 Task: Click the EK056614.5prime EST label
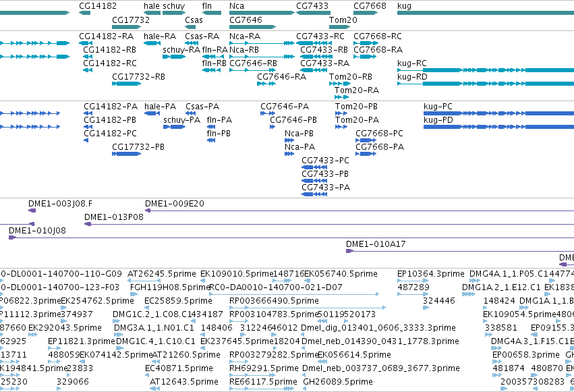[x=354, y=355]
